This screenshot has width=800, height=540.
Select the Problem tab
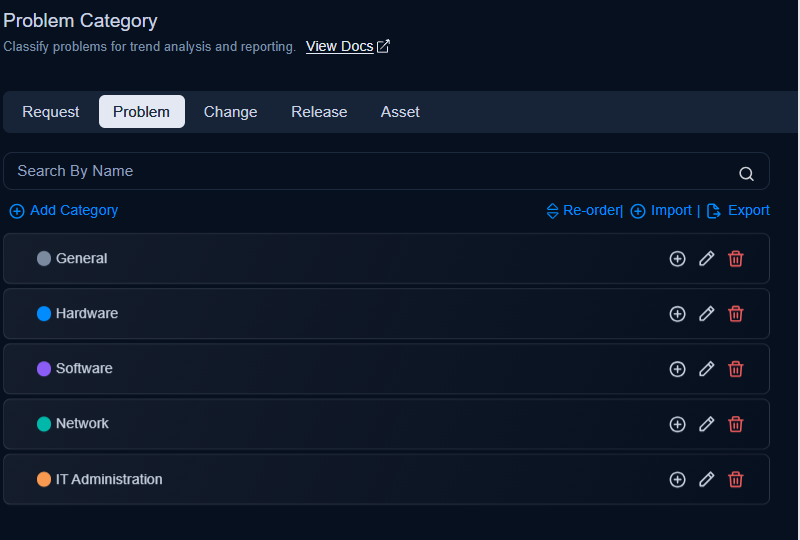(141, 112)
